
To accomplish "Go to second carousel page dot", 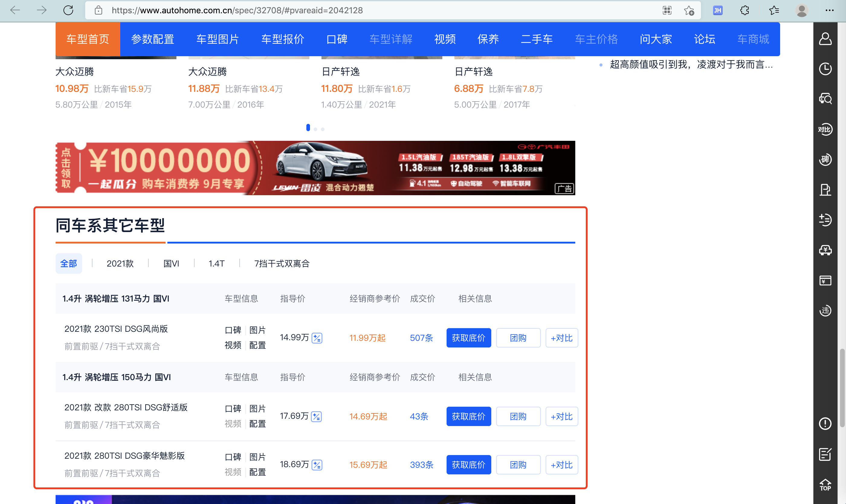I will pyautogui.click(x=315, y=129).
